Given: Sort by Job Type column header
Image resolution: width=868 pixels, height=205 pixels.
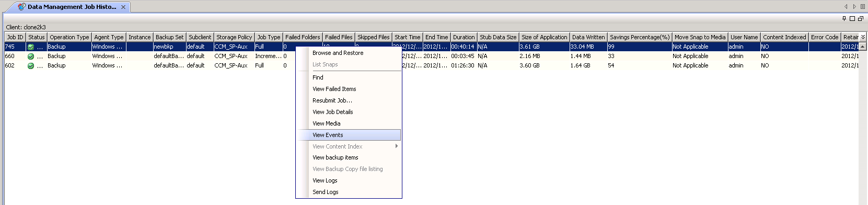Looking at the screenshot, I should (269, 37).
